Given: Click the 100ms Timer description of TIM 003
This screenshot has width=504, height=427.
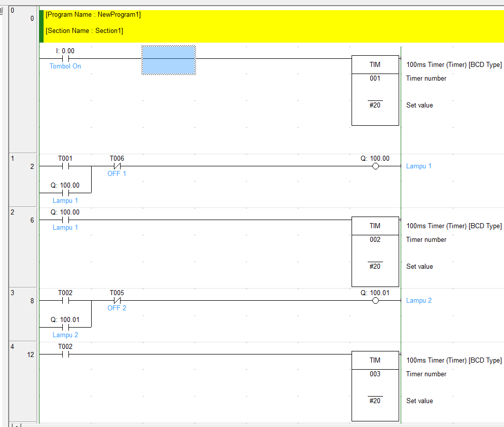Looking at the screenshot, I should click(x=454, y=361).
